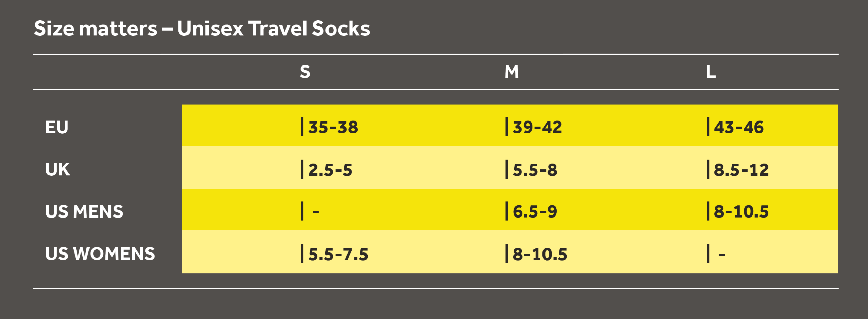The height and width of the screenshot is (319, 868).
Task: Select the L size column header
Action: pyautogui.click(x=711, y=72)
